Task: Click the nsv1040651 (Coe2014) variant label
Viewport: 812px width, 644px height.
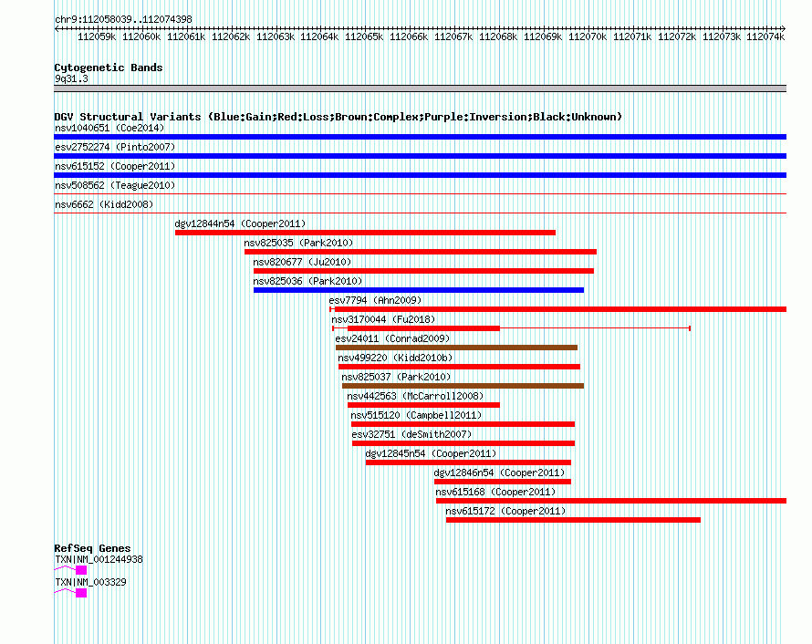Action: tap(109, 128)
